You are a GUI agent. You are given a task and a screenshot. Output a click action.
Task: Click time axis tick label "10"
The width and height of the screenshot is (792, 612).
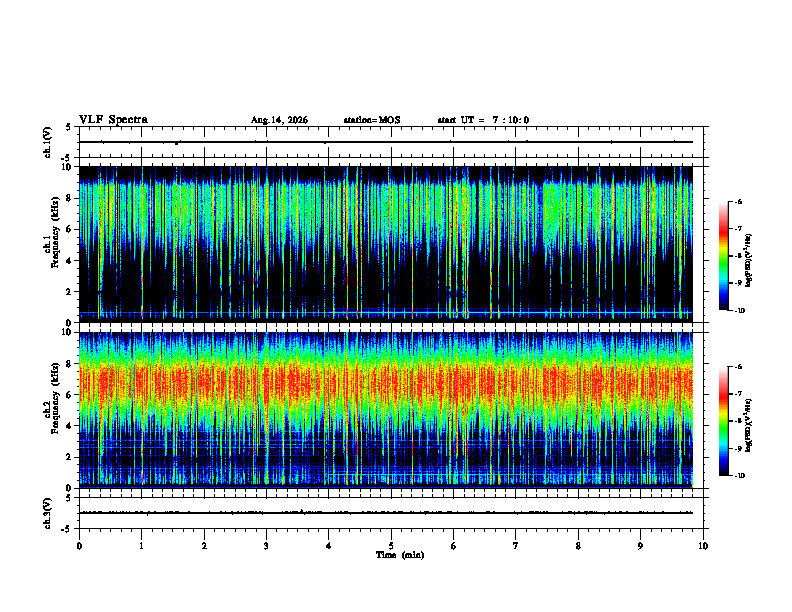coord(703,546)
